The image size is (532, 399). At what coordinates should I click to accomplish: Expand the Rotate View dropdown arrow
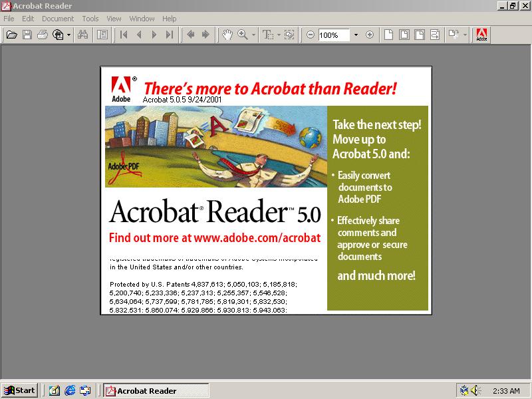pyautogui.click(x=465, y=35)
